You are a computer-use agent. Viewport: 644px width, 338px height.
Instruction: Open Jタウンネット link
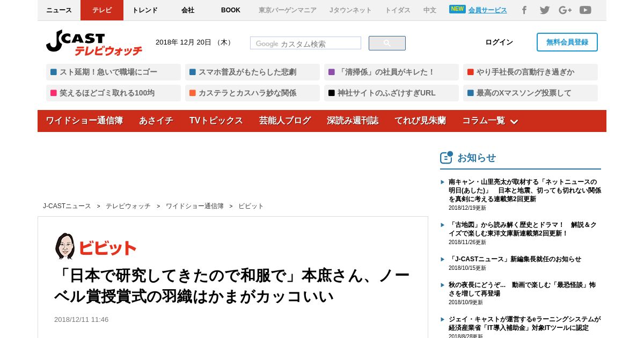350,10
